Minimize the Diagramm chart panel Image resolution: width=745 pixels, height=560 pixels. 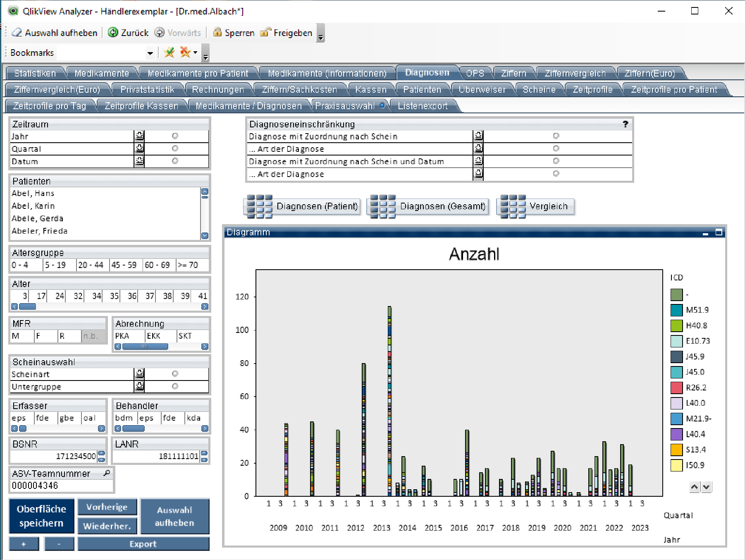click(705, 233)
